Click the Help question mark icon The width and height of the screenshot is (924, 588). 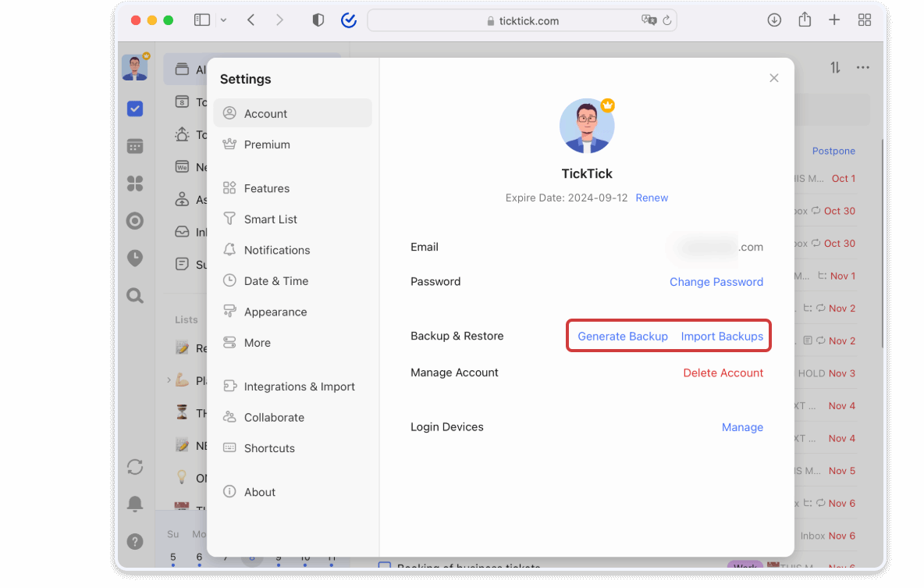coord(135,541)
